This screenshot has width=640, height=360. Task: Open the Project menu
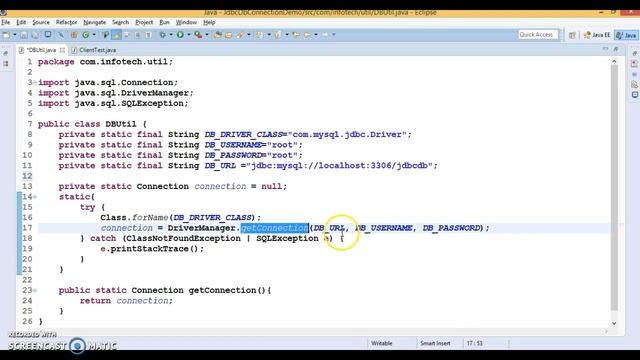[x=144, y=22]
